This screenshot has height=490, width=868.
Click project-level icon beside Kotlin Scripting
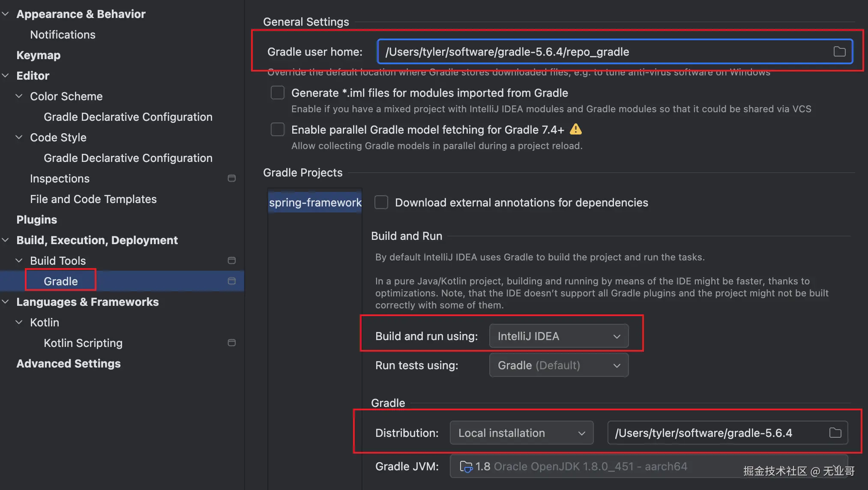pyautogui.click(x=232, y=343)
